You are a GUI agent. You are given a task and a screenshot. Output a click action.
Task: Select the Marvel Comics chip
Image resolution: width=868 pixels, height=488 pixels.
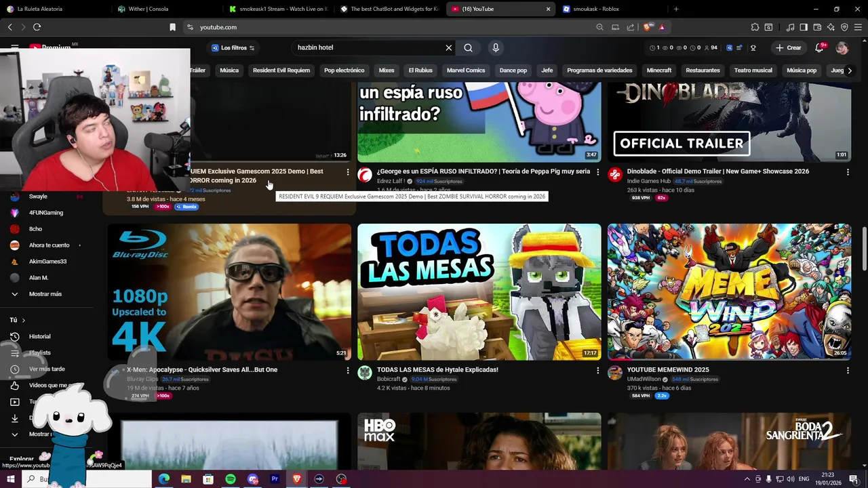tap(466, 70)
